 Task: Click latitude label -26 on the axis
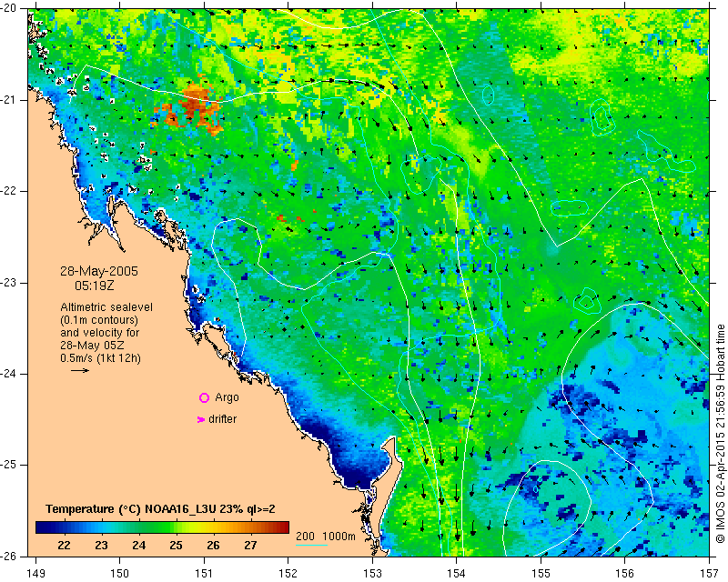tap(9, 556)
